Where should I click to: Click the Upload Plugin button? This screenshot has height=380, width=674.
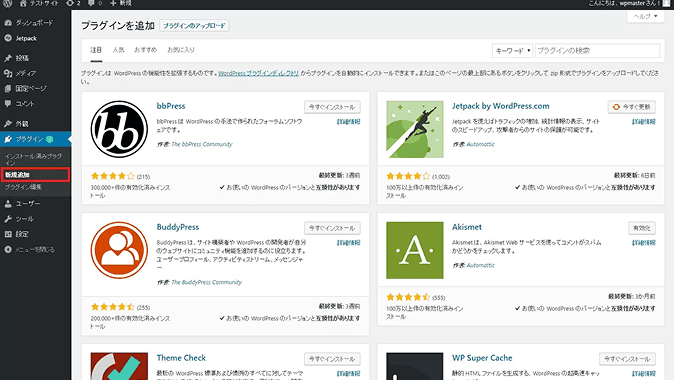pos(194,25)
